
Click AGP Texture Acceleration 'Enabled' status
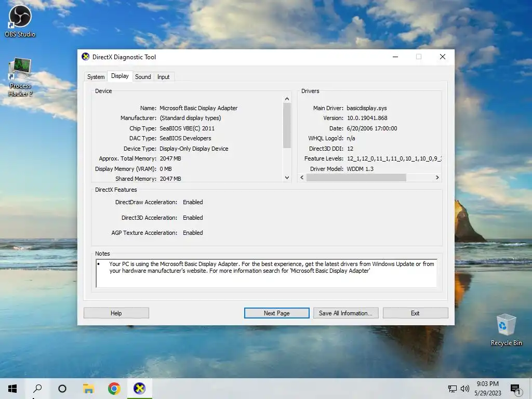pos(193,233)
